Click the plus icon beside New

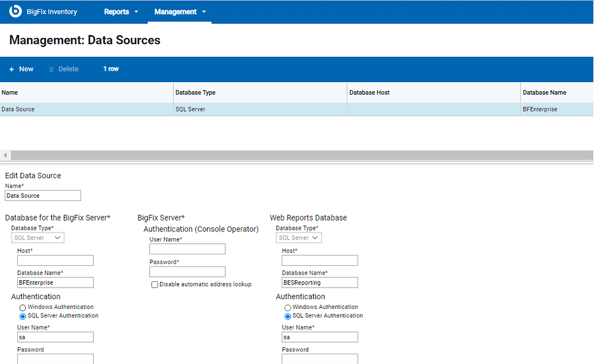(x=13, y=68)
